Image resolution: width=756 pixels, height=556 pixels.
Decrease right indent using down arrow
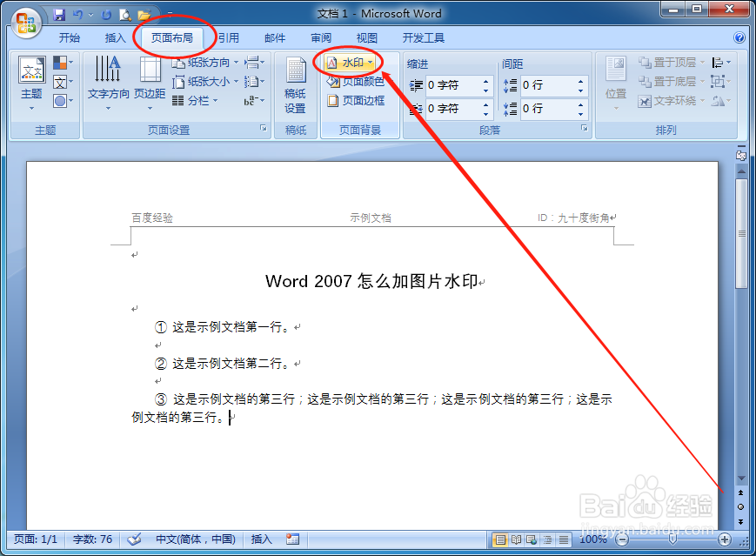click(485, 114)
